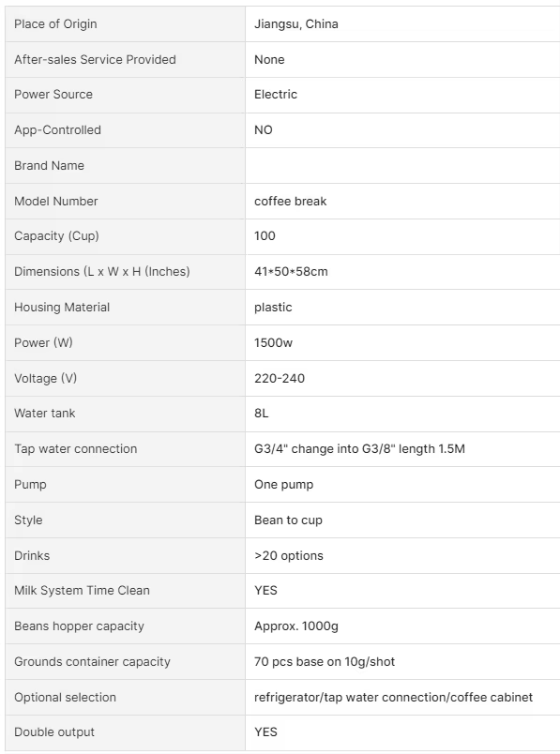Screen dimensions: 560x754
Task: Select the 70 pcs grounds container value
Action: pos(325,662)
